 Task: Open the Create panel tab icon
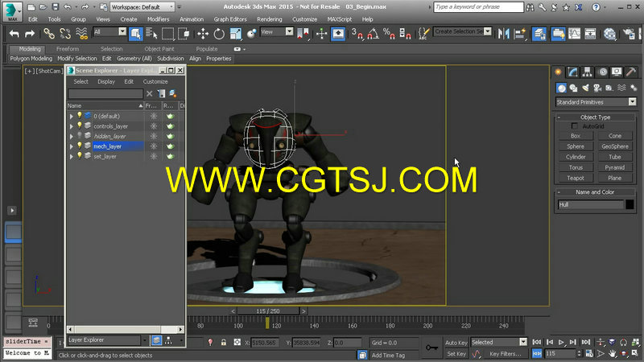click(558, 72)
